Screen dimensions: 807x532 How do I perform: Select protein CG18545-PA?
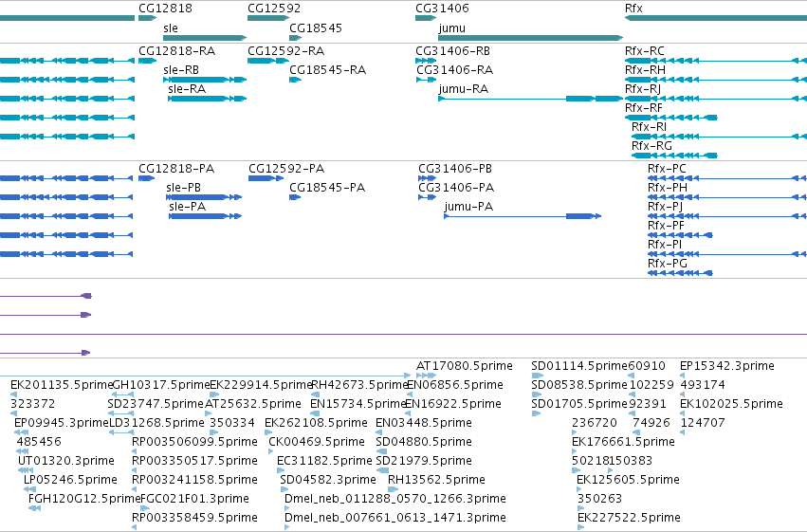click(327, 187)
